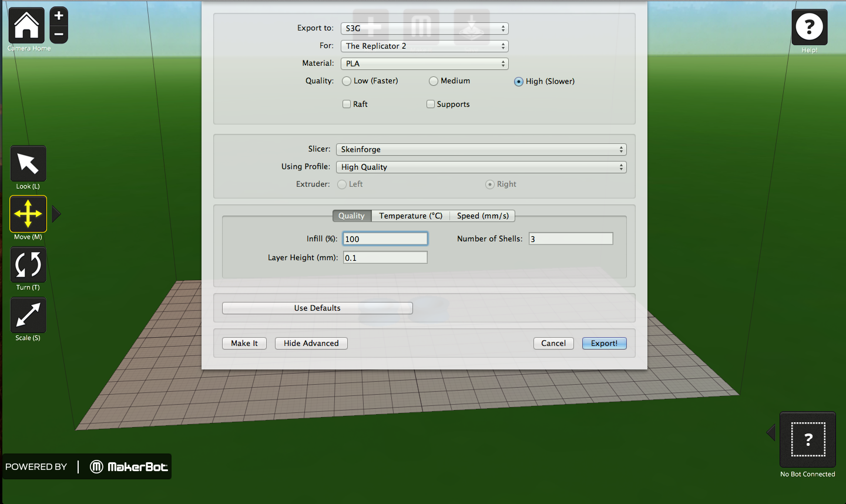
Task: Enable the Supports checkbox
Action: tap(431, 104)
